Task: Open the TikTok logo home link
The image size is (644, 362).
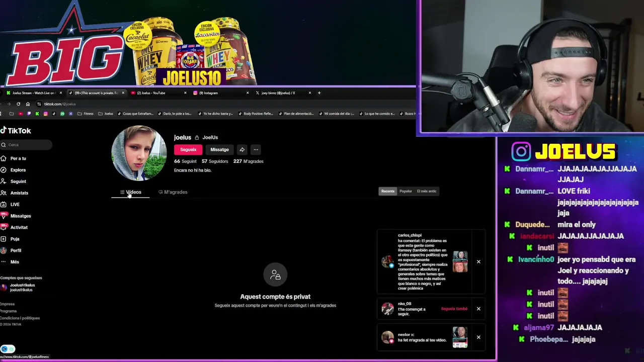Action: pyautogui.click(x=16, y=131)
